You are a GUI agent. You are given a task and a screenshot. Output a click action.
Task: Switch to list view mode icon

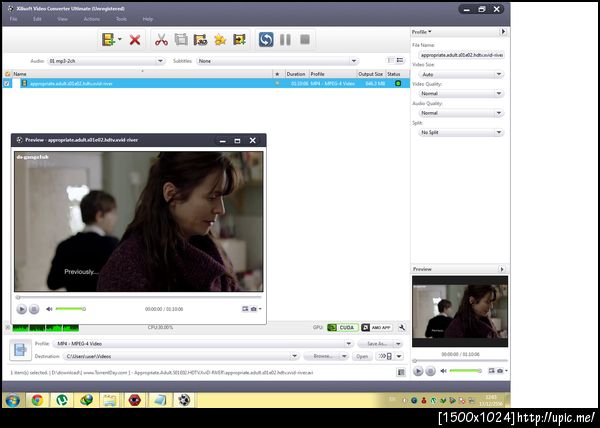(x=391, y=60)
